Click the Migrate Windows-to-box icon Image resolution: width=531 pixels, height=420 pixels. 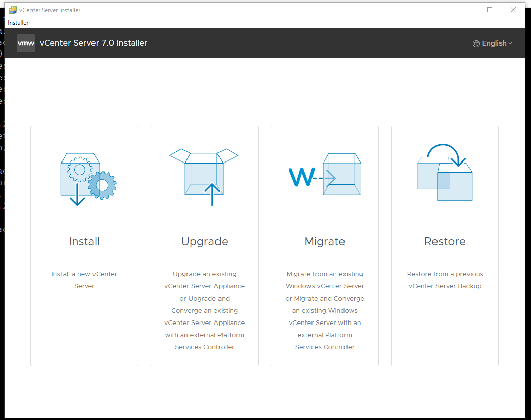pyautogui.click(x=325, y=174)
